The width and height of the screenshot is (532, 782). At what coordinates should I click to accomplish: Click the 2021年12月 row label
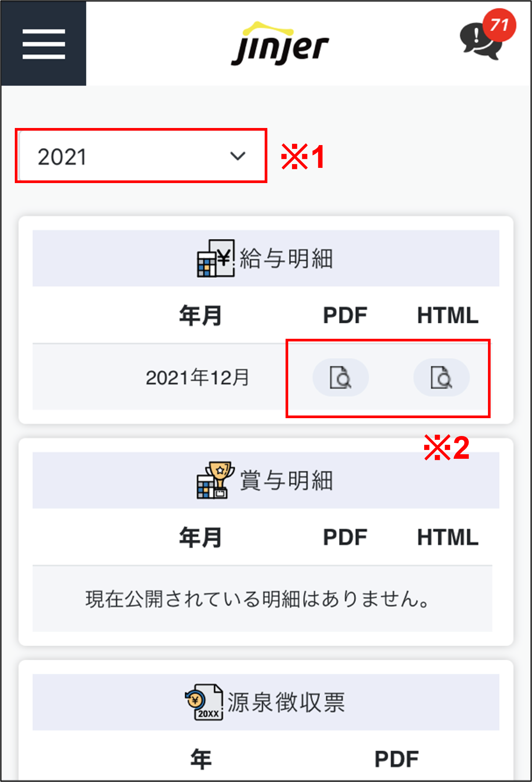click(x=197, y=378)
